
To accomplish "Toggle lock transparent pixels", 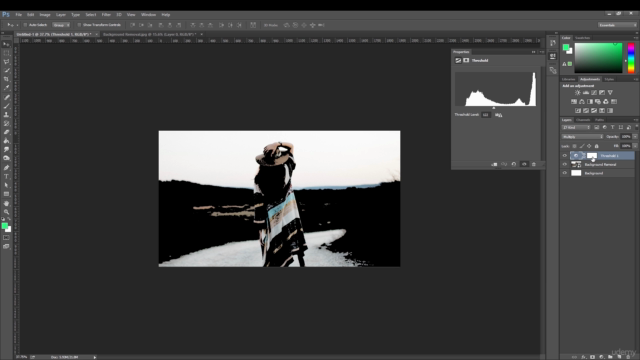I will [574, 146].
